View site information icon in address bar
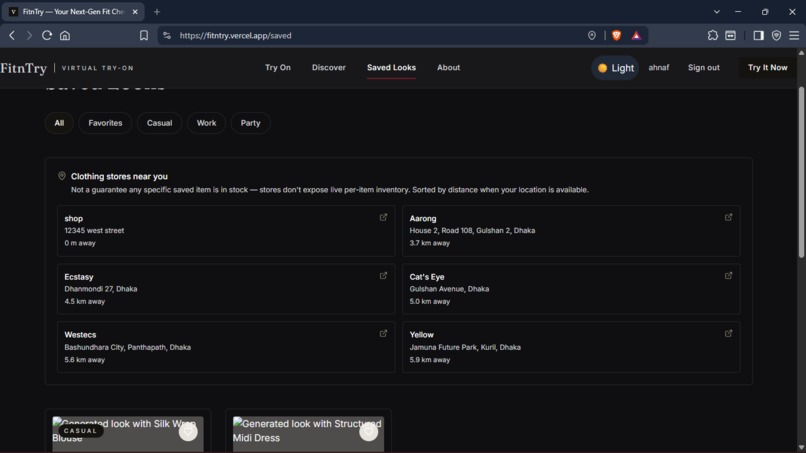Screen dimensions: 806x453 coord(167,35)
